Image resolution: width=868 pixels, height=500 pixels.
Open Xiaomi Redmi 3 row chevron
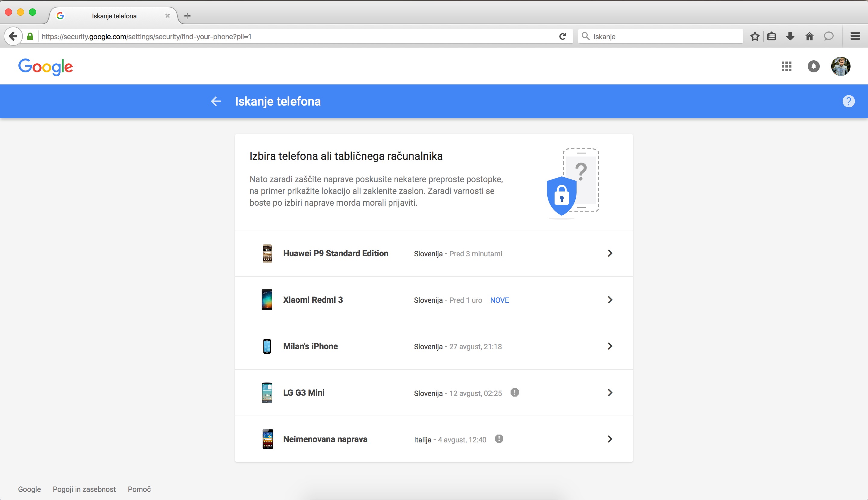[610, 300]
